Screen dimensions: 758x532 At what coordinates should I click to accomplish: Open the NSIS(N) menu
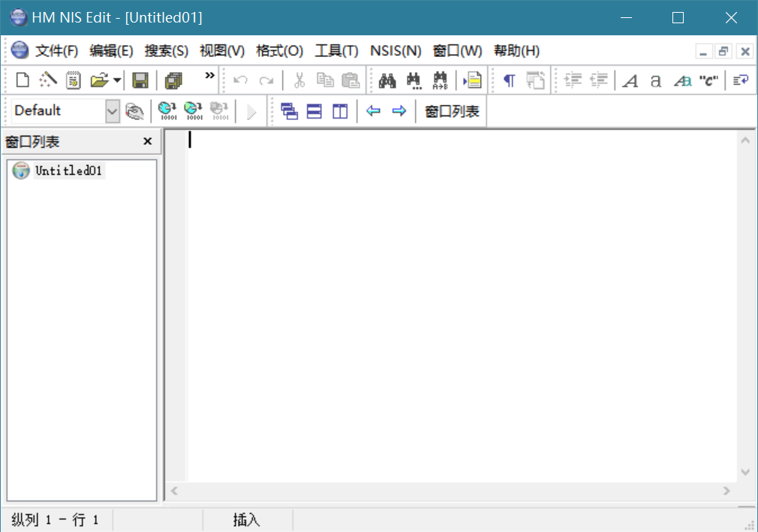(396, 51)
